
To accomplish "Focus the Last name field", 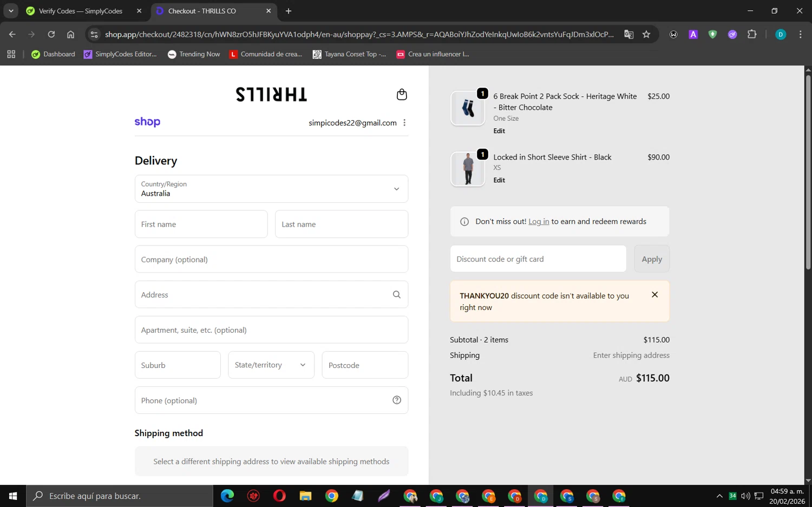I will point(342,224).
